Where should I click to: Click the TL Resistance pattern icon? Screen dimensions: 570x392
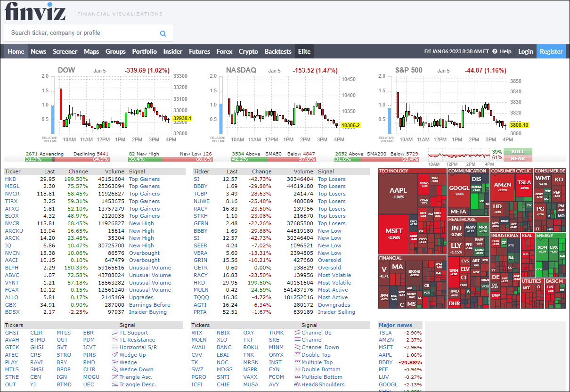tap(115, 340)
